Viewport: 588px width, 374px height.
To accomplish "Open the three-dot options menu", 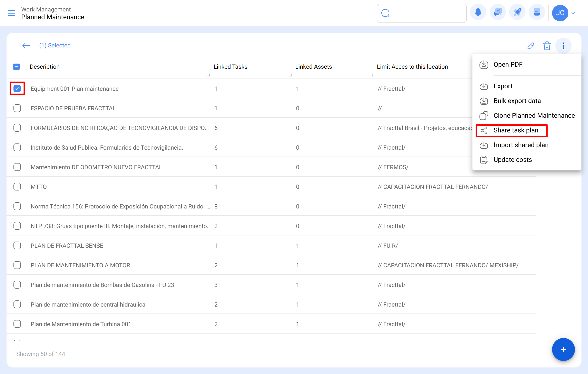I will (563, 46).
